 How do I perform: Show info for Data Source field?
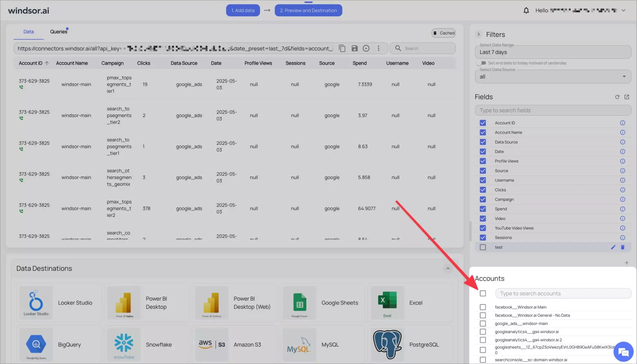623,142
